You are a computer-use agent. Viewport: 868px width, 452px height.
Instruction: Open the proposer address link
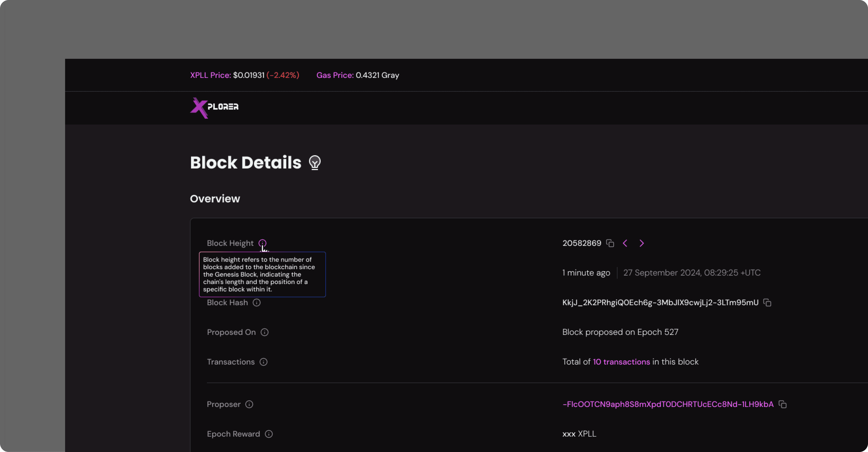[x=668, y=404]
